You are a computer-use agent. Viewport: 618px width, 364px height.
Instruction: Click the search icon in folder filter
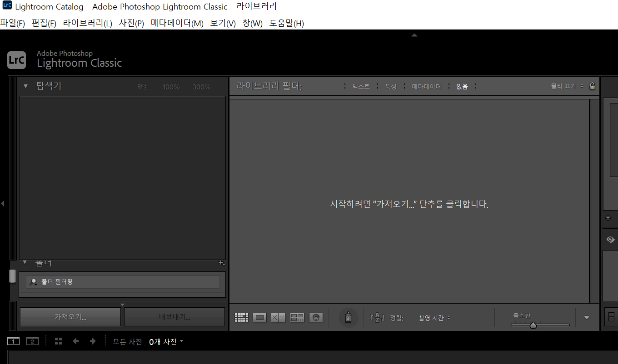[x=33, y=282]
